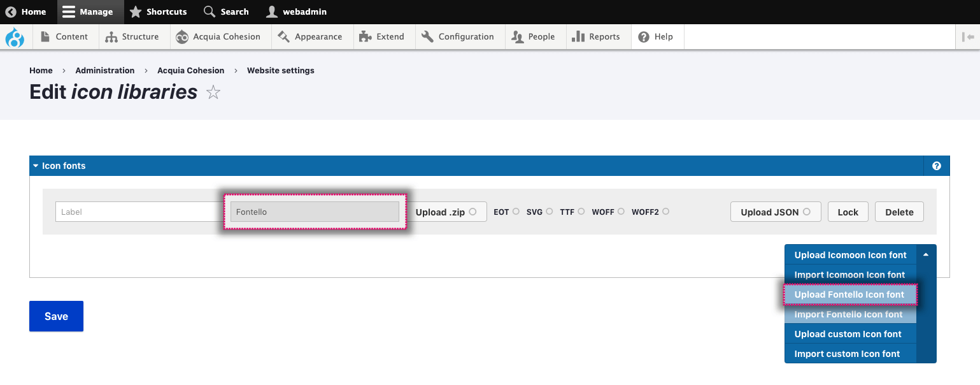
Task: Click the Upload .zip button
Action: coord(446,212)
